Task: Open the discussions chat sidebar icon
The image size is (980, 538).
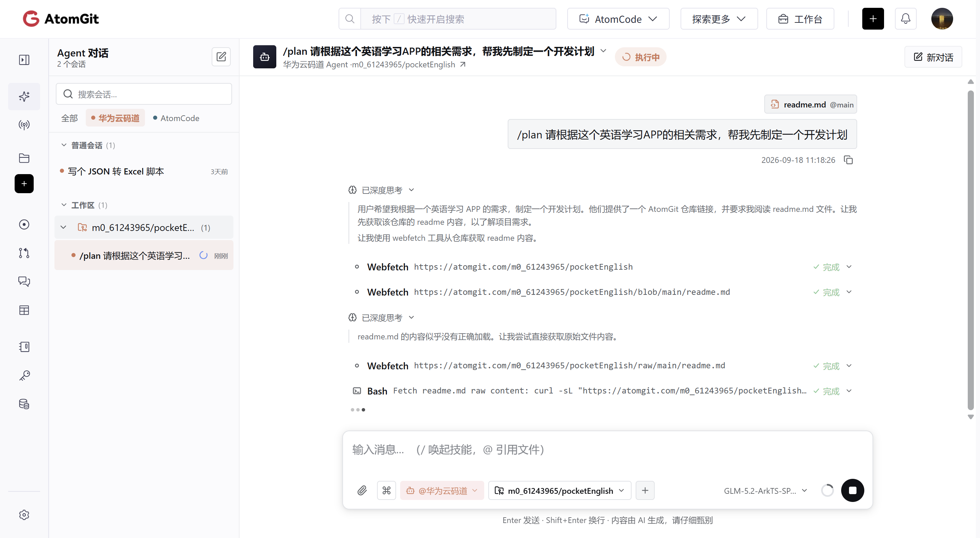Action: pyautogui.click(x=24, y=281)
